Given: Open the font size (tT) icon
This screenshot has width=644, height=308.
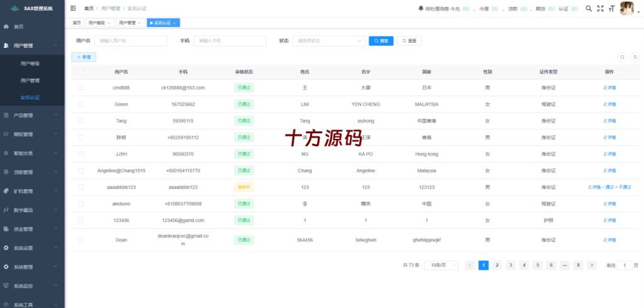Looking at the screenshot, I should pyautogui.click(x=611, y=8).
